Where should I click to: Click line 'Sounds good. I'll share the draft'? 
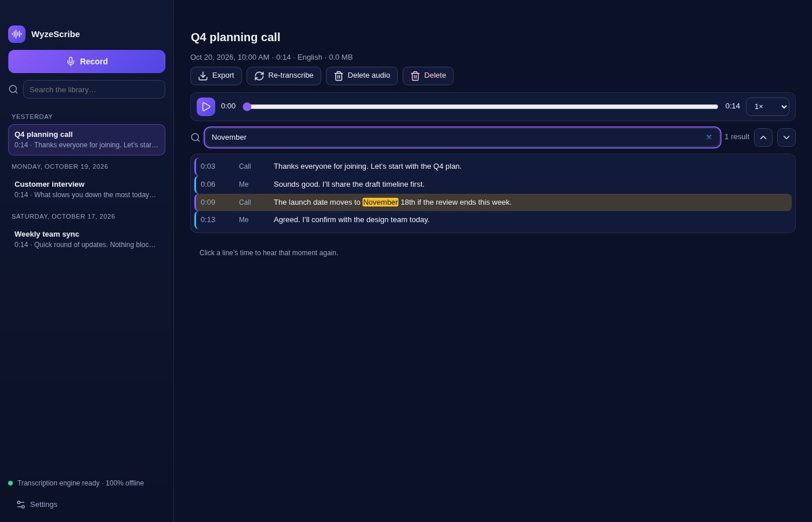pos(349,184)
